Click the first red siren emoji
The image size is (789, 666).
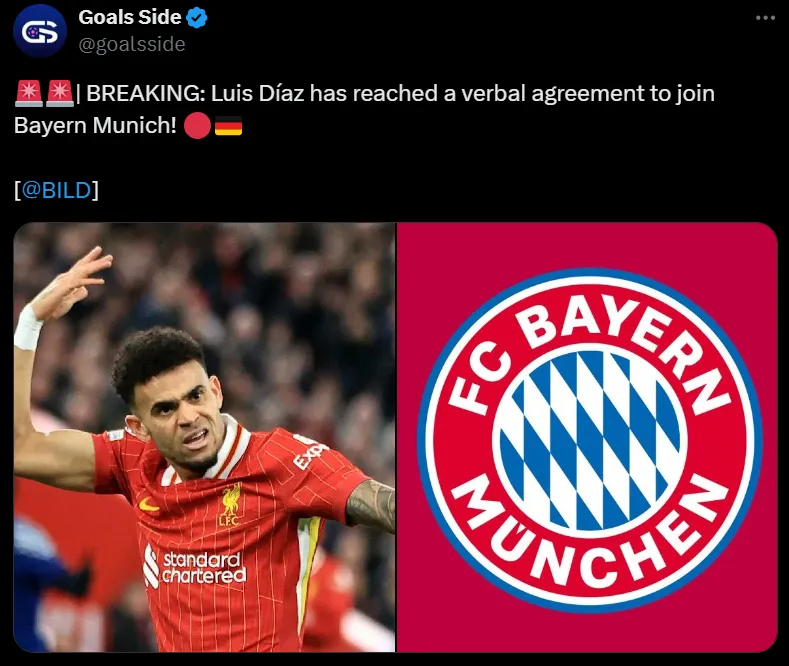(29, 94)
